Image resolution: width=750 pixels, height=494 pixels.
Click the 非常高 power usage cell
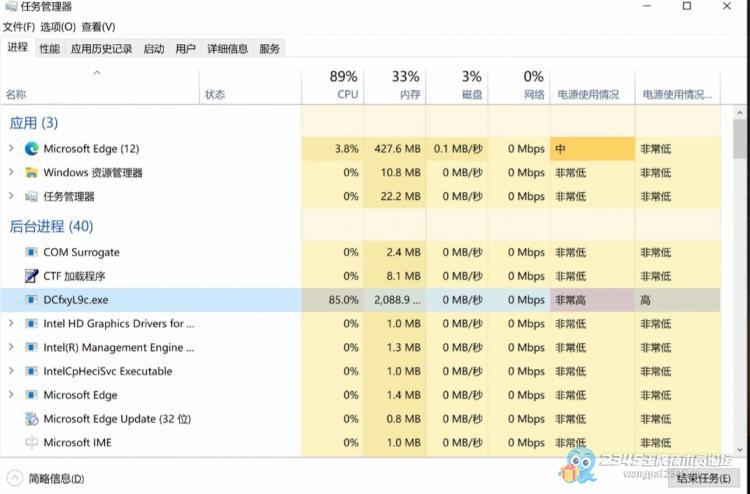tap(593, 300)
